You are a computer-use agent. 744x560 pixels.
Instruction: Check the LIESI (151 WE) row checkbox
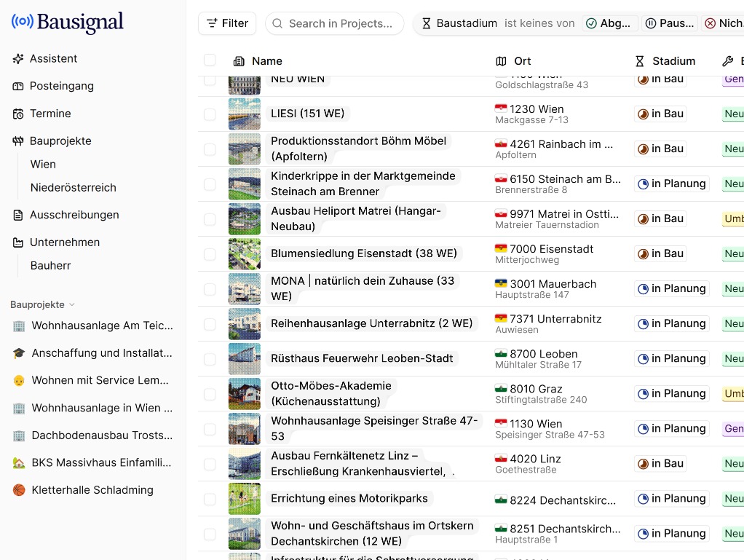tap(210, 114)
